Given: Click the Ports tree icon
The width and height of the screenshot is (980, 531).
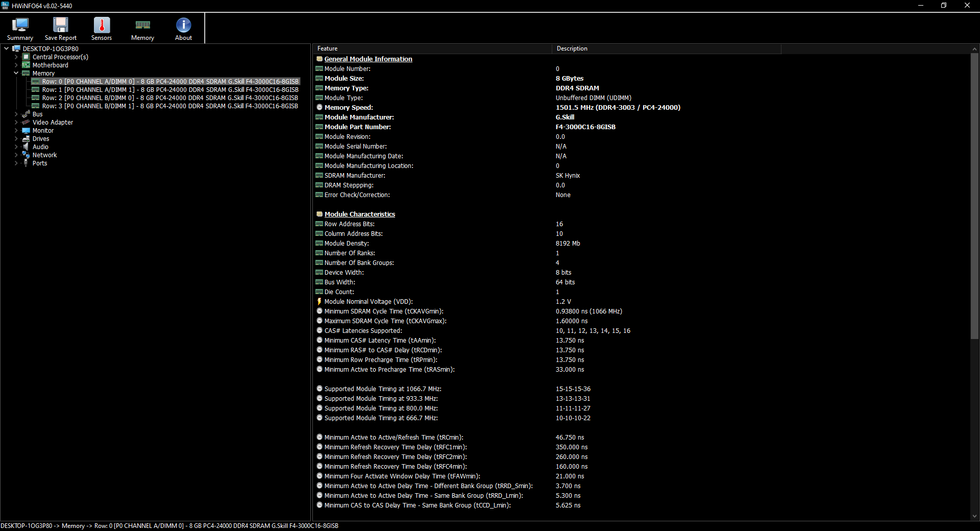Looking at the screenshot, I should click(x=26, y=163).
